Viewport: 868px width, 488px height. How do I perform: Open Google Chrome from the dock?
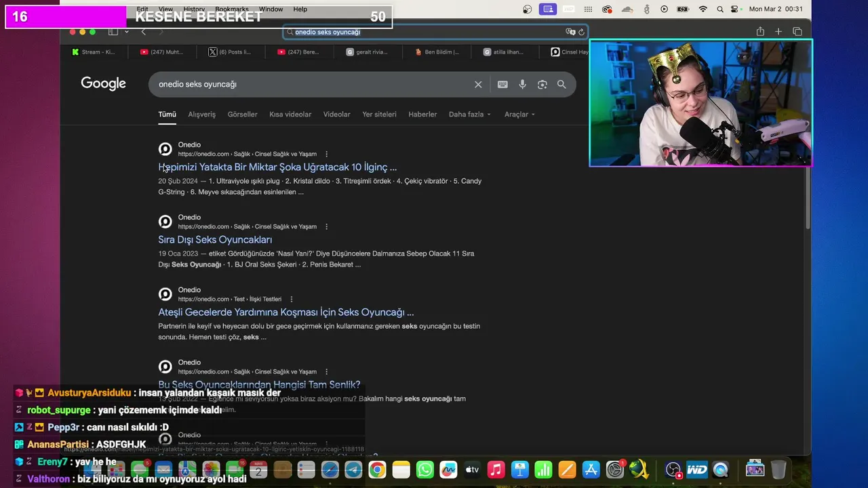pos(377,470)
